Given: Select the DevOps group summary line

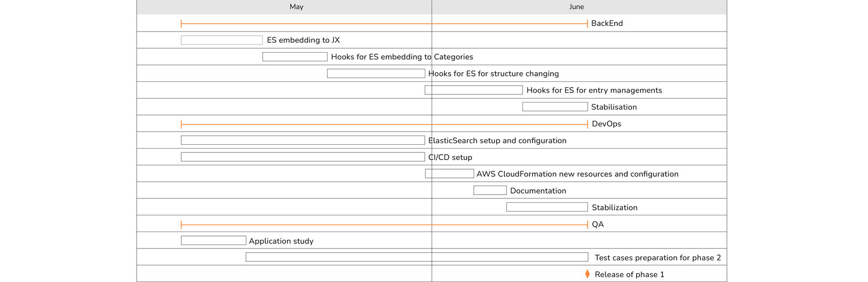Looking at the screenshot, I should pos(384,124).
